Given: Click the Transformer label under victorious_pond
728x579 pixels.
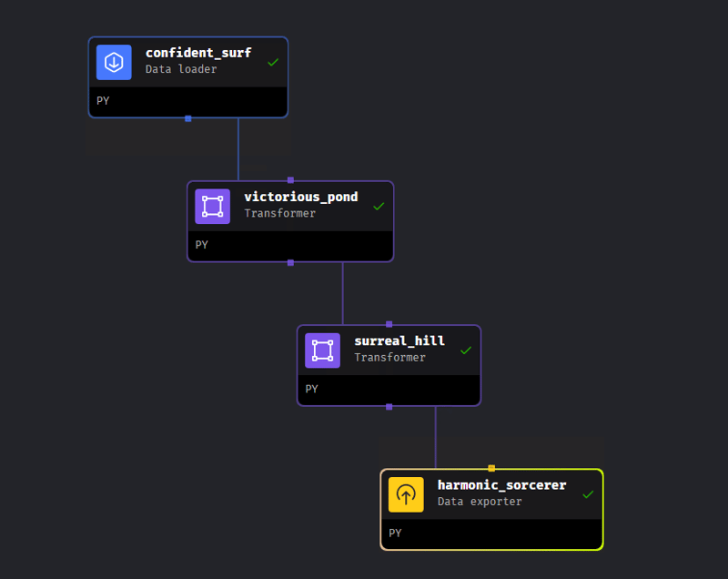Looking at the screenshot, I should [x=280, y=213].
